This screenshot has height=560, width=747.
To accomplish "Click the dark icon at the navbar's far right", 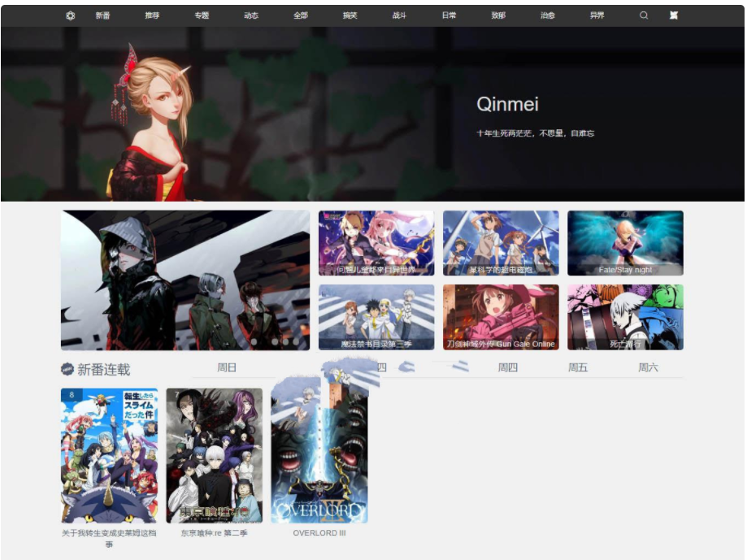I will 673,15.
